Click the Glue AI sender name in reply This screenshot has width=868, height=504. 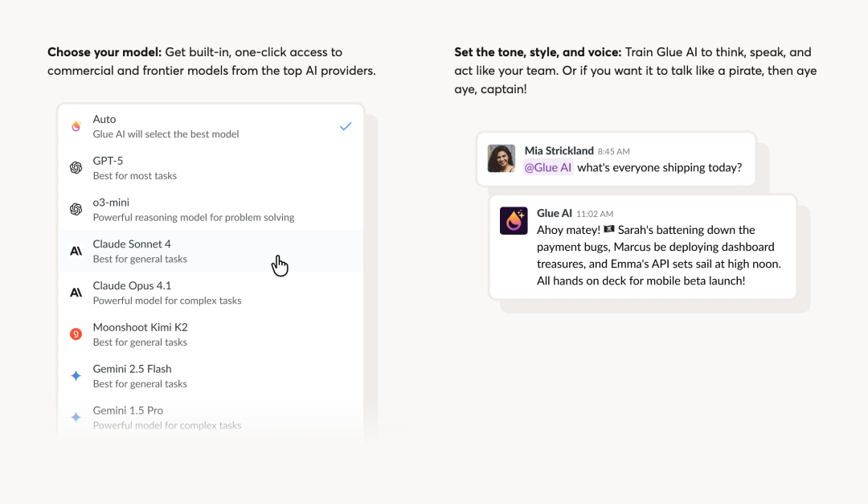coord(554,213)
